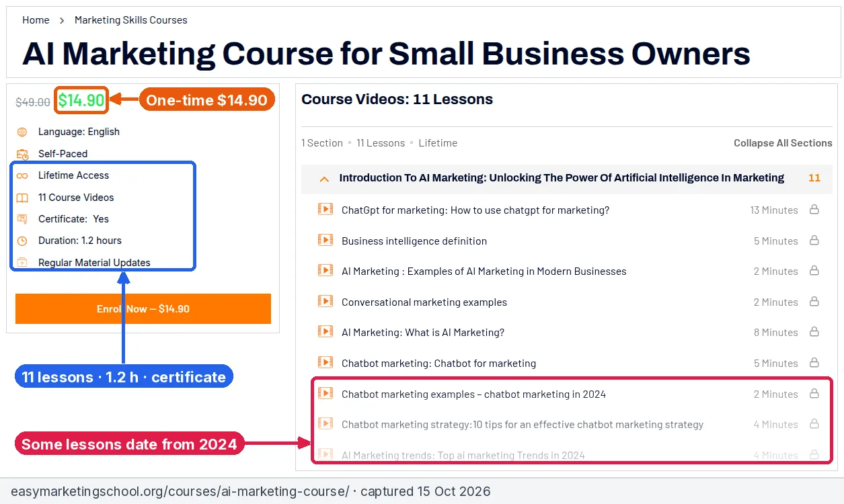The image size is (844, 504).
Task: Click video icon beside Examples of AI Marketing lesson
Action: [x=325, y=270]
